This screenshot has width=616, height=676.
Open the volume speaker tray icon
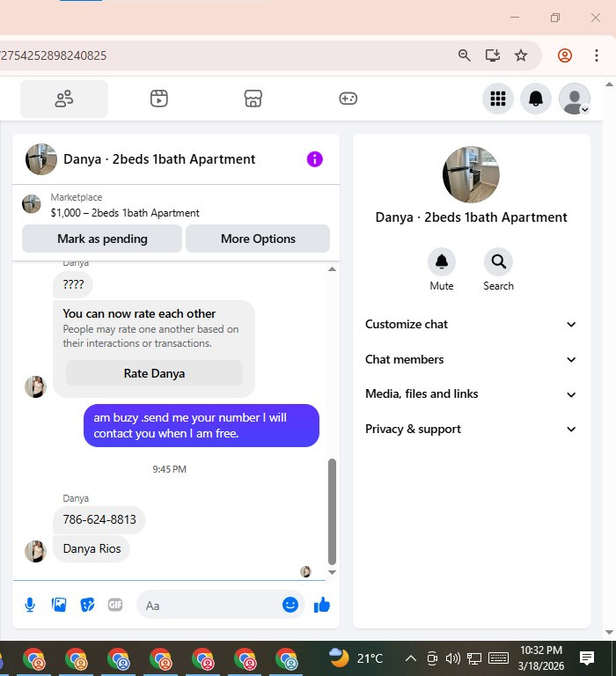point(453,658)
